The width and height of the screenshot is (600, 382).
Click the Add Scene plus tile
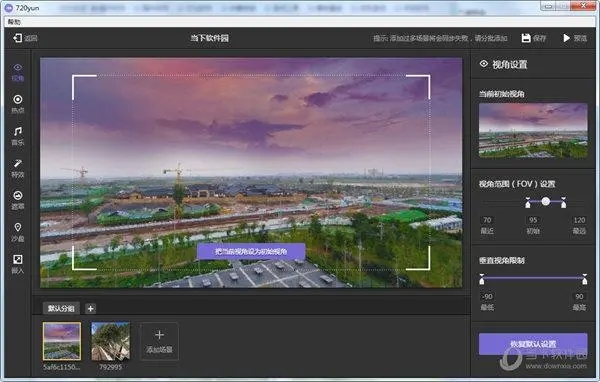click(x=159, y=341)
